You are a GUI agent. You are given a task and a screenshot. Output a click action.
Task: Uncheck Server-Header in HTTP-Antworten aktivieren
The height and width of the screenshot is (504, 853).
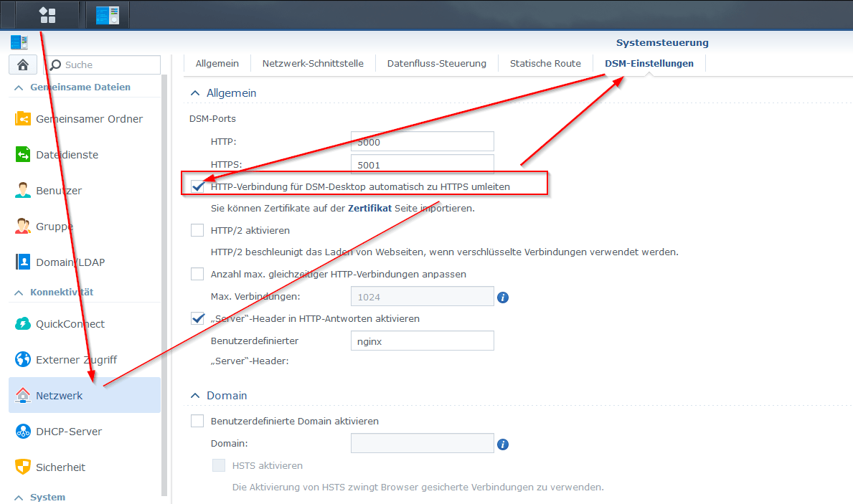pos(197,318)
